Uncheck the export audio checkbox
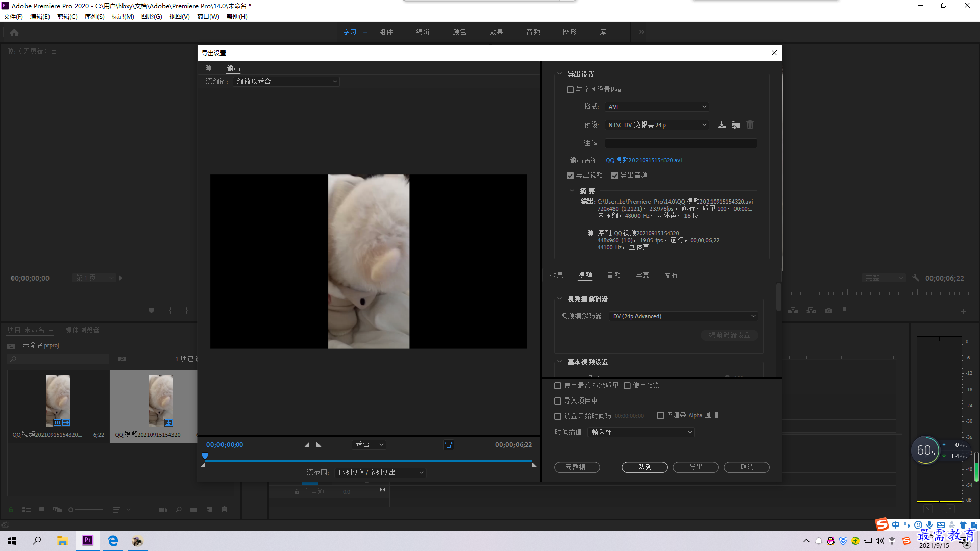Viewport: 980px width, 551px height. click(x=615, y=176)
